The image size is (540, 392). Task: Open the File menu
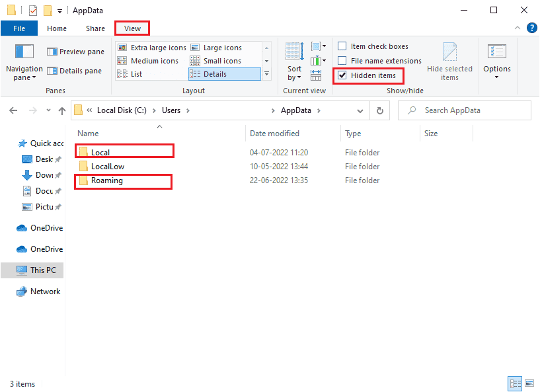[19, 28]
